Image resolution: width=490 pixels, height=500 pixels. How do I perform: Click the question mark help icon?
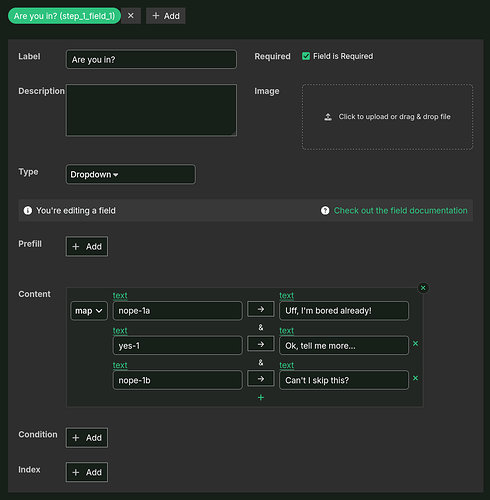coord(325,211)
